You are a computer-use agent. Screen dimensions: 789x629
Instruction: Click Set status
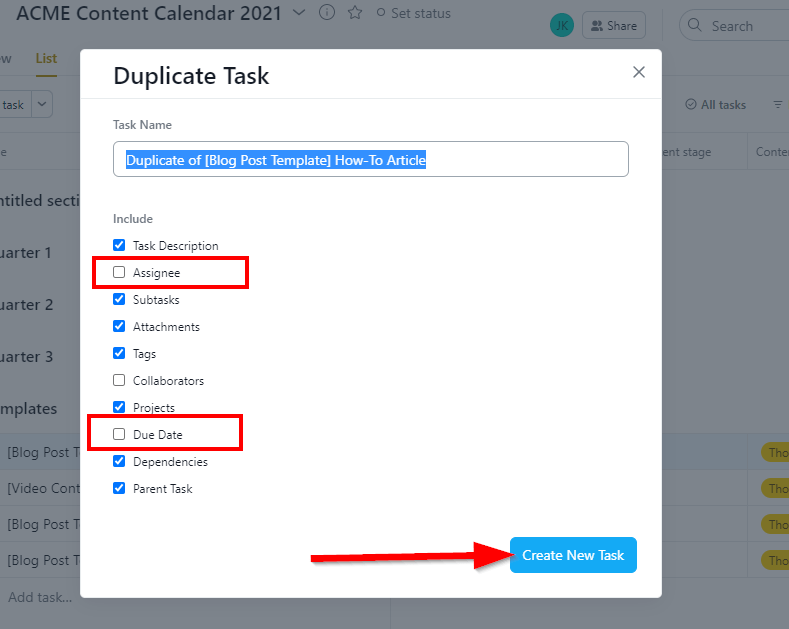pyautogui.click(x=414, y=14)
